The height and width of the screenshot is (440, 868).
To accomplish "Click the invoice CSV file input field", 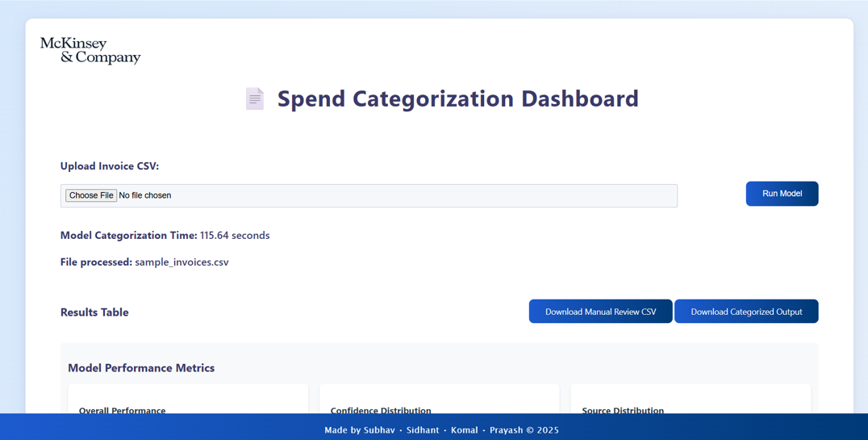I will click(x=369, y=195).
